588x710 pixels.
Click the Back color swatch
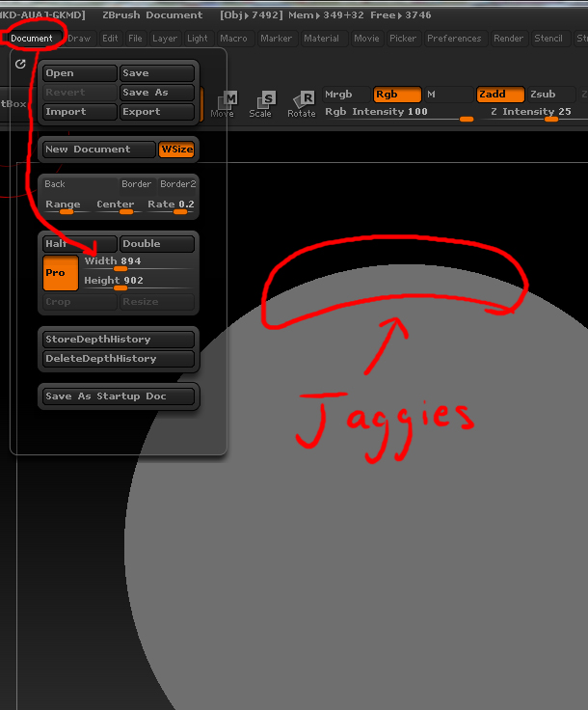pyautogui.click(x=80, y=185)
